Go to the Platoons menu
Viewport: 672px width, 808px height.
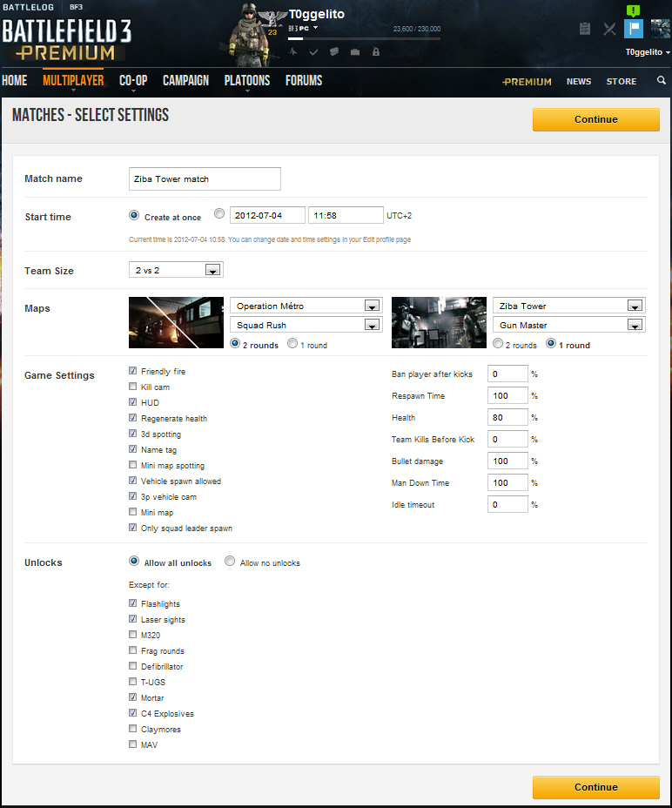pyautogui.click(x=247, y=81)
